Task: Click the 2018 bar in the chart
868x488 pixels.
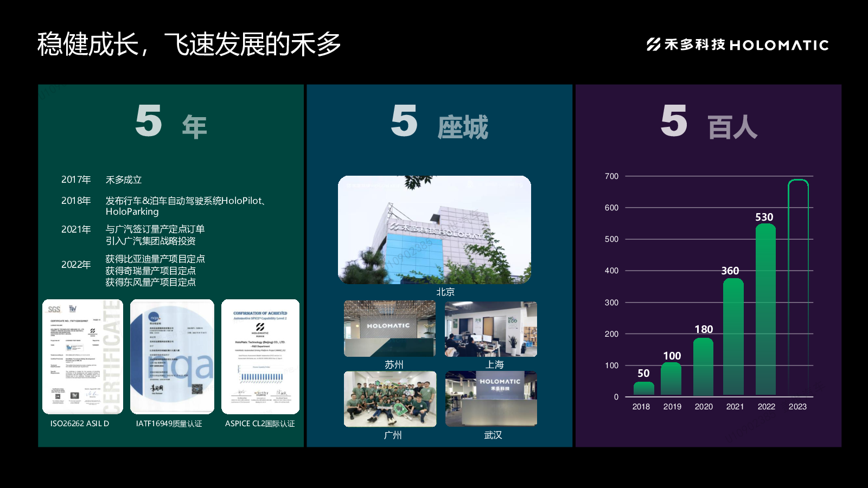Action: (644, 389)
